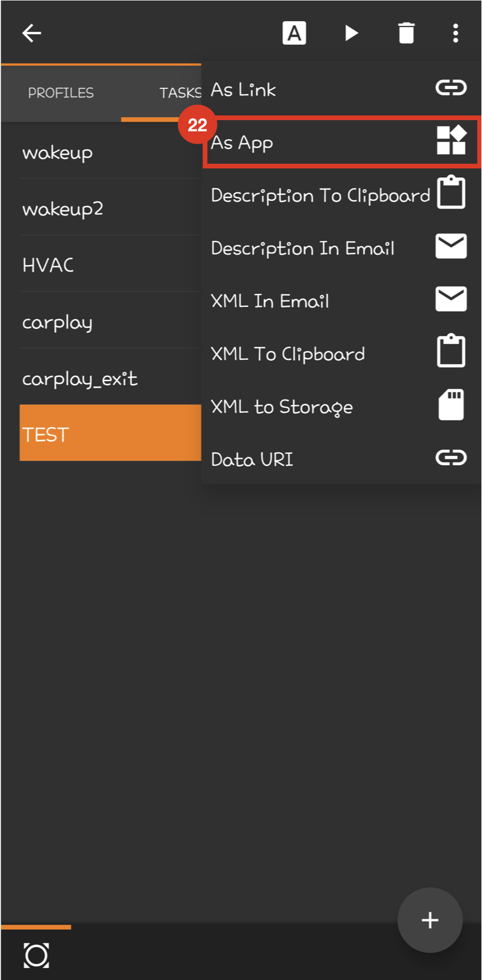Click the app widgets icon beside As App
482x980 pixels.
click(451, 140)
